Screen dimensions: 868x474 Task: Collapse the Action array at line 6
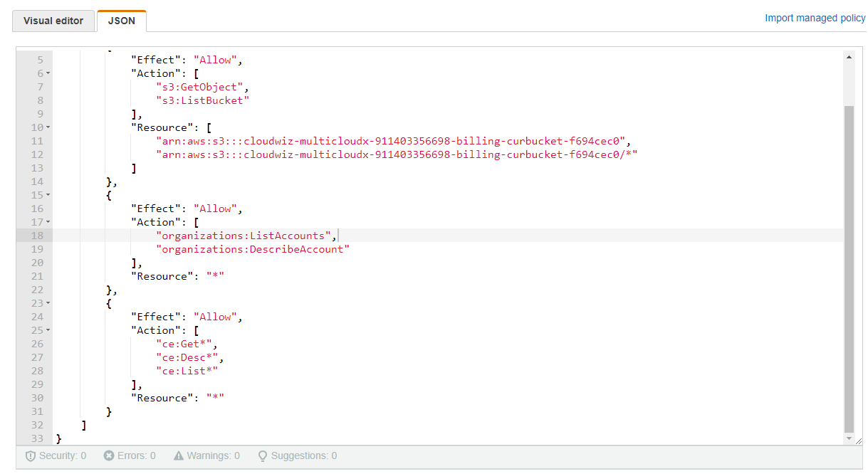pos(48,73)
